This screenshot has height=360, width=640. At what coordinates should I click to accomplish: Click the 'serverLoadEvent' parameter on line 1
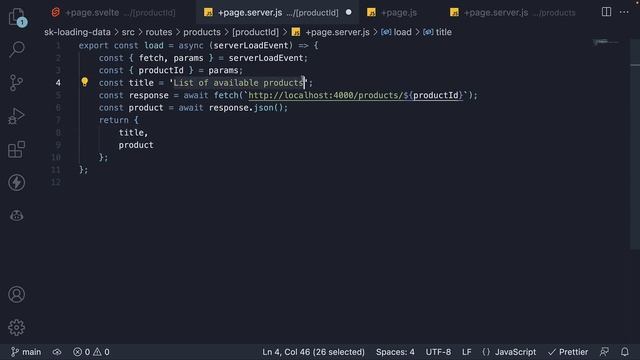coord(251,45)
